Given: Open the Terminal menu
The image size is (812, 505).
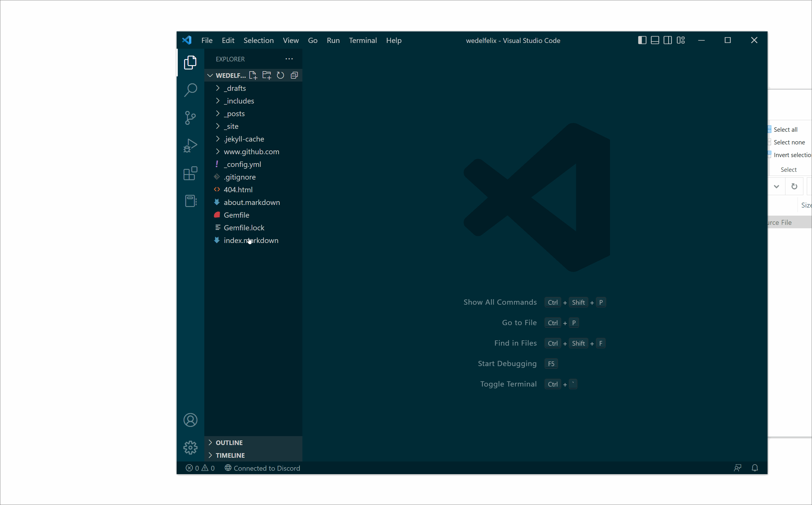Looking at the screenshot, I should coord(363,40).
